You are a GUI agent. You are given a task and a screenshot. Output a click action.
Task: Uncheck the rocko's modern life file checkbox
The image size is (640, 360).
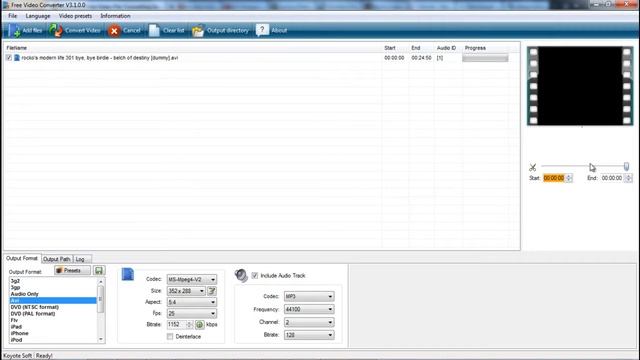coord(9,58)
